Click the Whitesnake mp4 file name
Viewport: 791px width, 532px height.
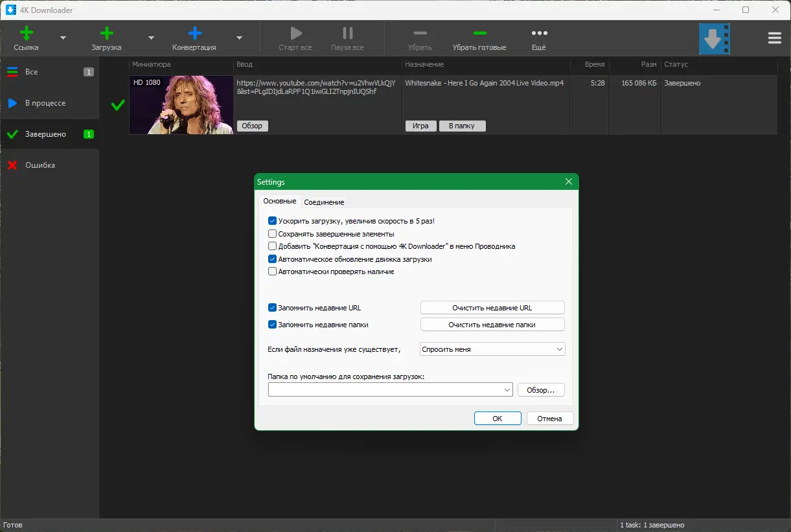coord(484,83)
